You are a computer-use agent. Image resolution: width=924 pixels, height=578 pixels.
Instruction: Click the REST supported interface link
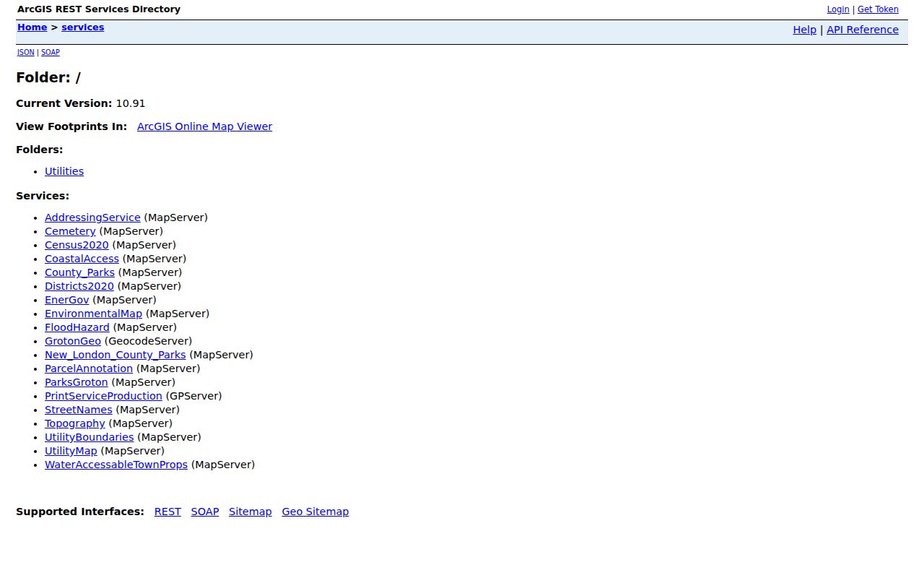[x=167, y=512]
